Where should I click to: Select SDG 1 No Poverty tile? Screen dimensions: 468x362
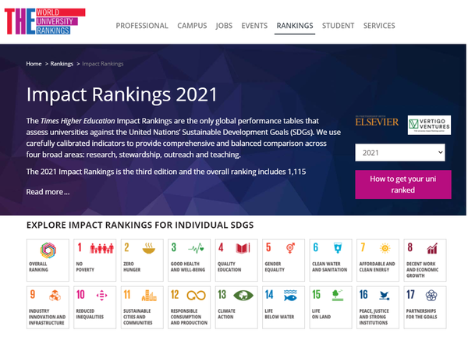[x=95, y=260]
